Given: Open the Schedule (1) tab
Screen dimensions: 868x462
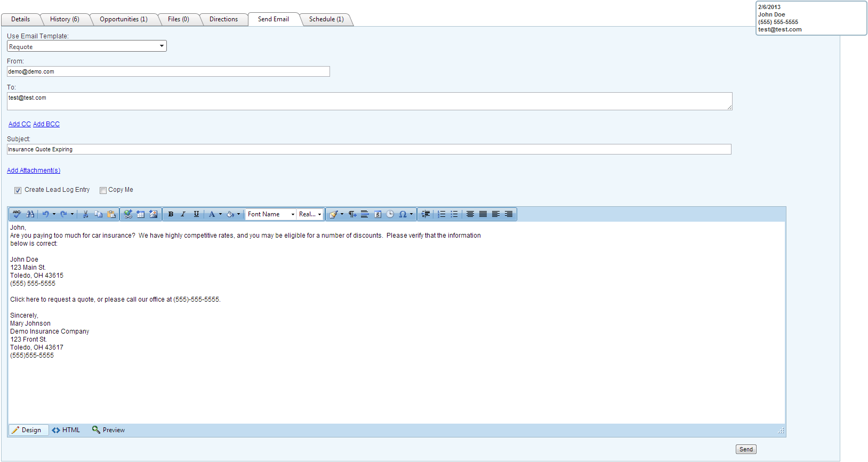Looking at the screenshot, I should click(326, 19).
